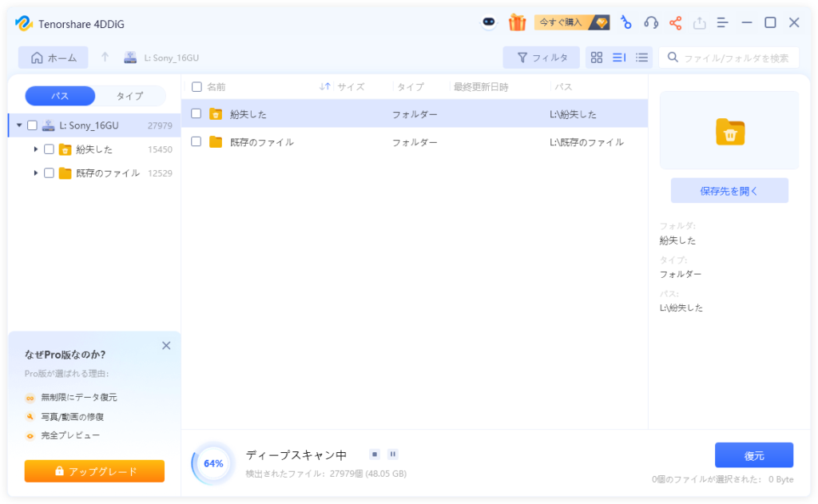Select the パス tab
818x504 pixels.
(60, 96)
